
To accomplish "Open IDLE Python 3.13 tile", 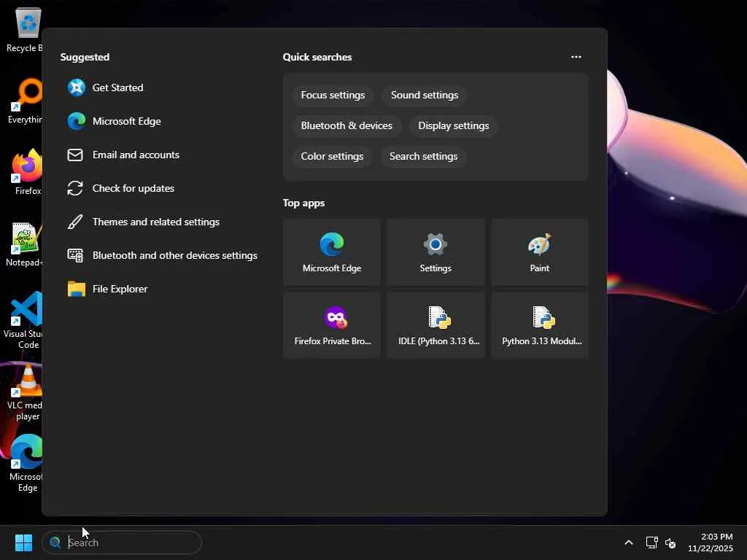I will pyautogui.click(x=436, y=325).
